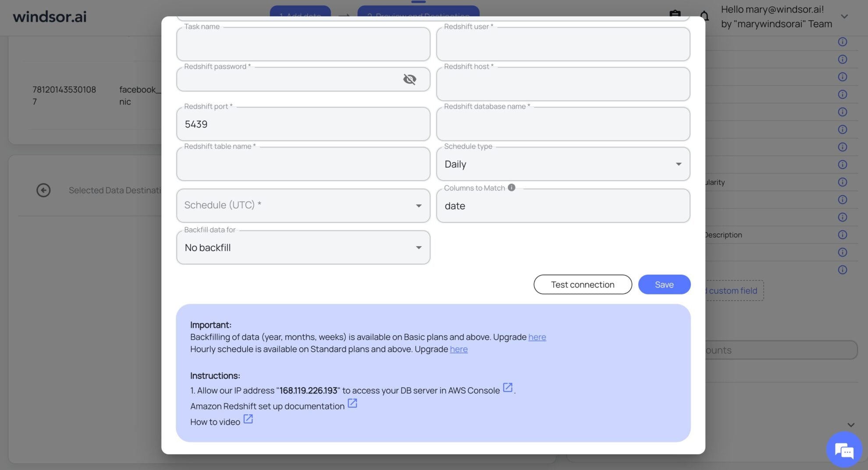Click the Columns to Match info icon
The width and height of the screenshot is (868, 470).
coord(511,187)
